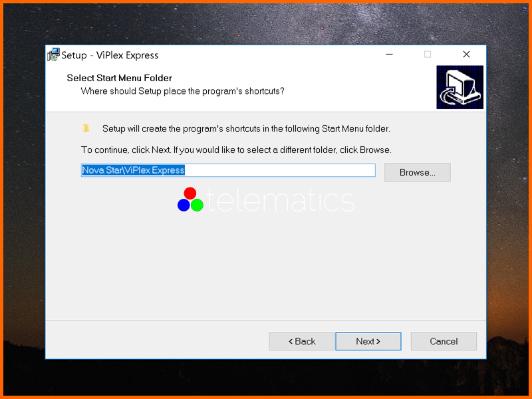Screen dimensions: 532x399
Task: Click the green circle of telematics logo
Action: pyautogui.click(x=197, y=205)
